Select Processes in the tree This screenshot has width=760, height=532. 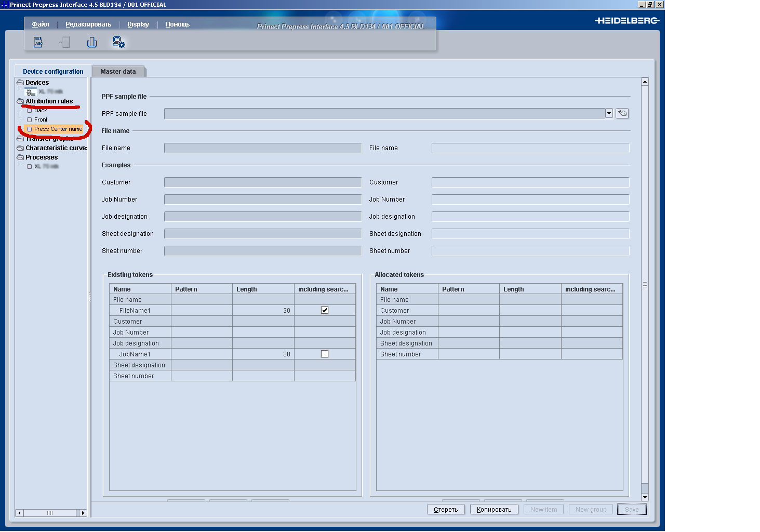pyautogui.click(x=42, y=157)
